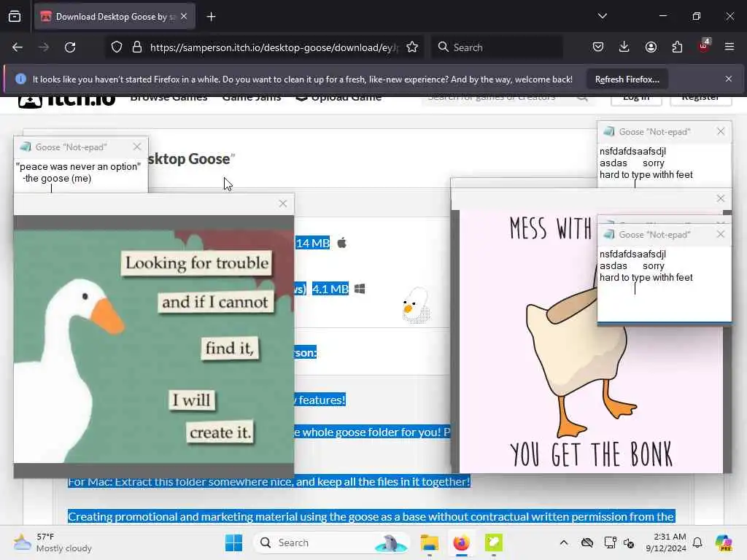
Task: Dismiss the Firefox refresh notification bar
Action: click(729, 79)
